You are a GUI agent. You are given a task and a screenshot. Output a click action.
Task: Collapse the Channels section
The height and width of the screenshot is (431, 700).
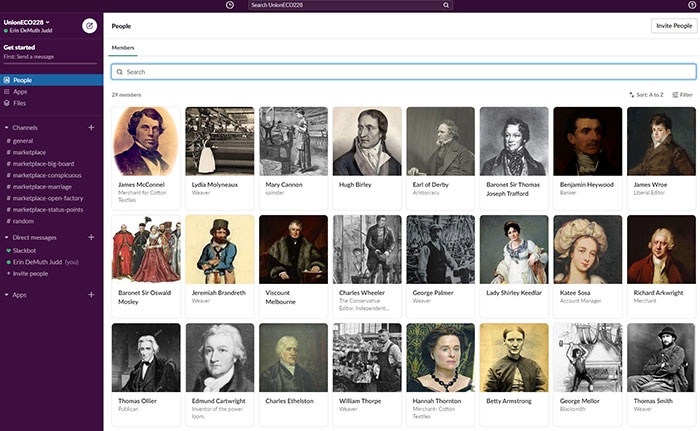[6, 128]
